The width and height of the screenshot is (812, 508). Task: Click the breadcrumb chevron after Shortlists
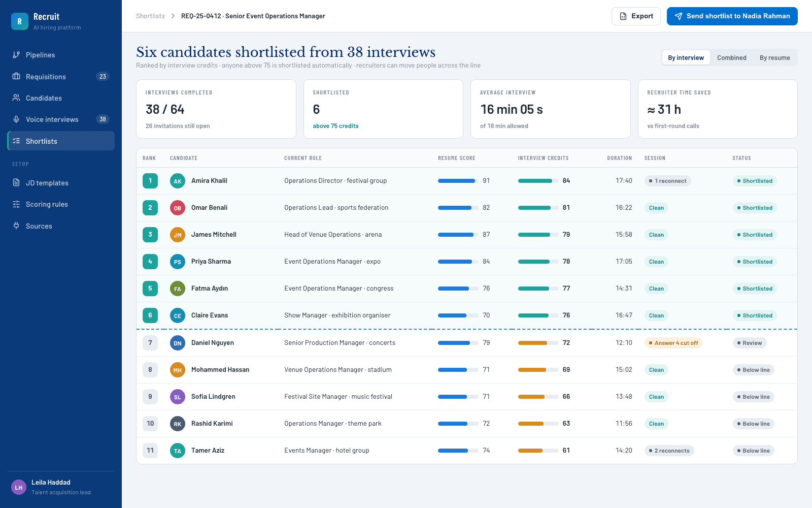(173, 16)
